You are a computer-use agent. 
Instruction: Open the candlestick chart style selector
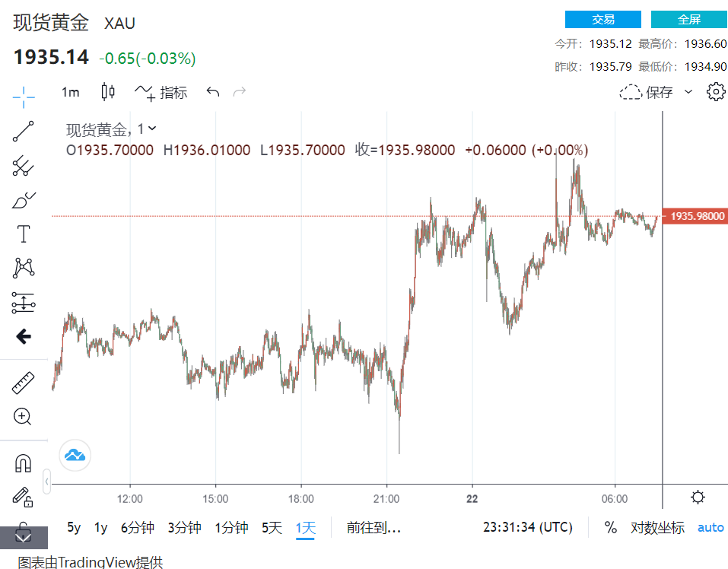point(108,92)
